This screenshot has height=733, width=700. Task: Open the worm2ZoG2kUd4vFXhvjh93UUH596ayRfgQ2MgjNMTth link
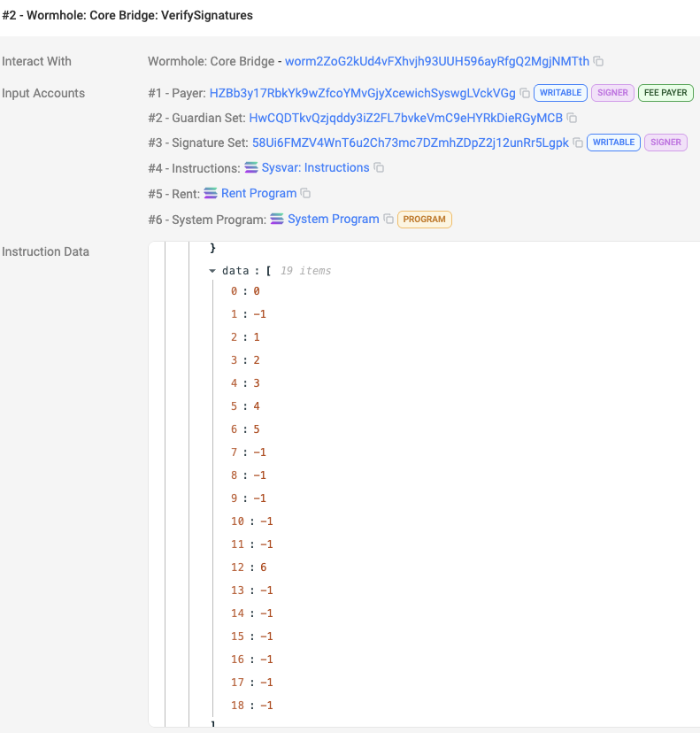(437, 61)
